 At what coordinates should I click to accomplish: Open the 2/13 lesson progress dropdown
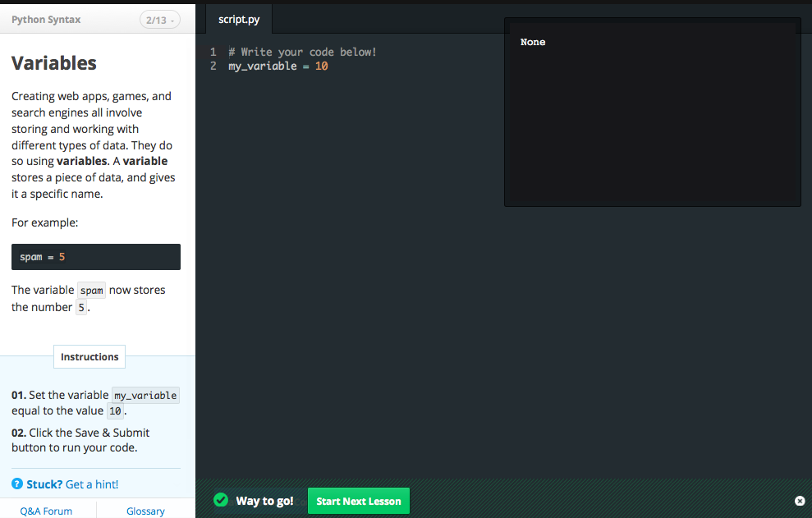point(159,20)
